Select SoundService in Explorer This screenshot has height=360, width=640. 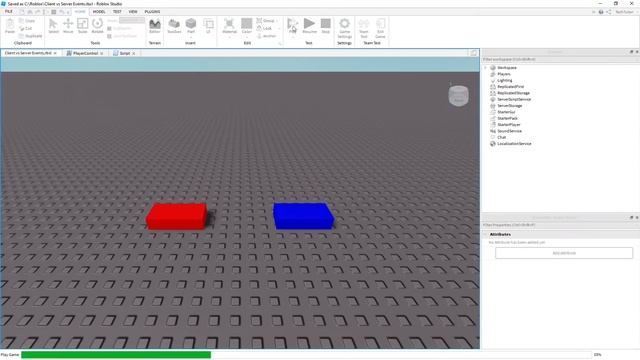pos(509,131)
